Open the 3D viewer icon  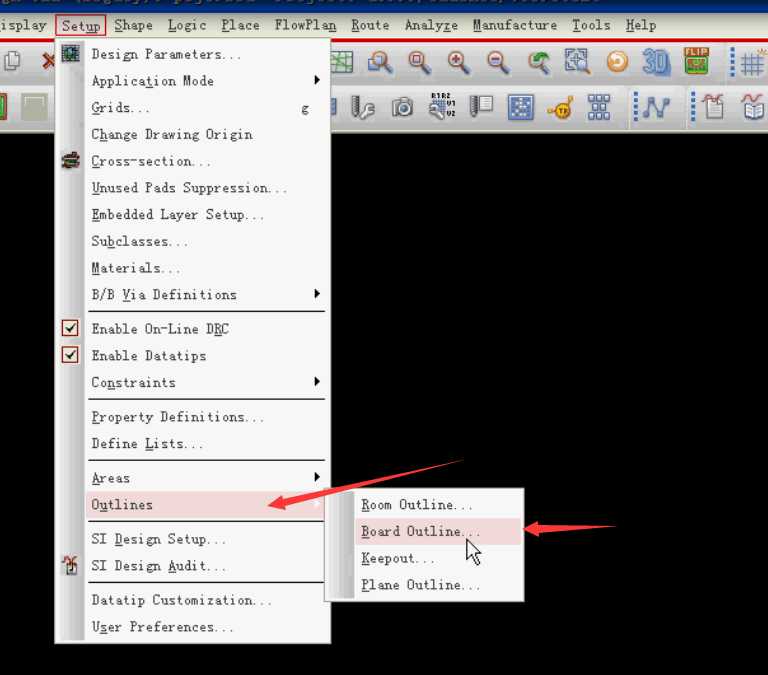click(x=656, y=62)
